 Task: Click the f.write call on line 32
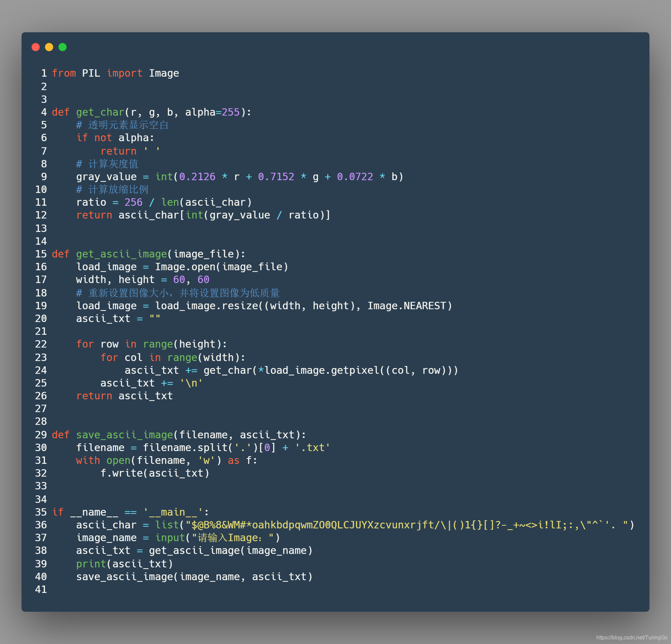pos(155,473)
